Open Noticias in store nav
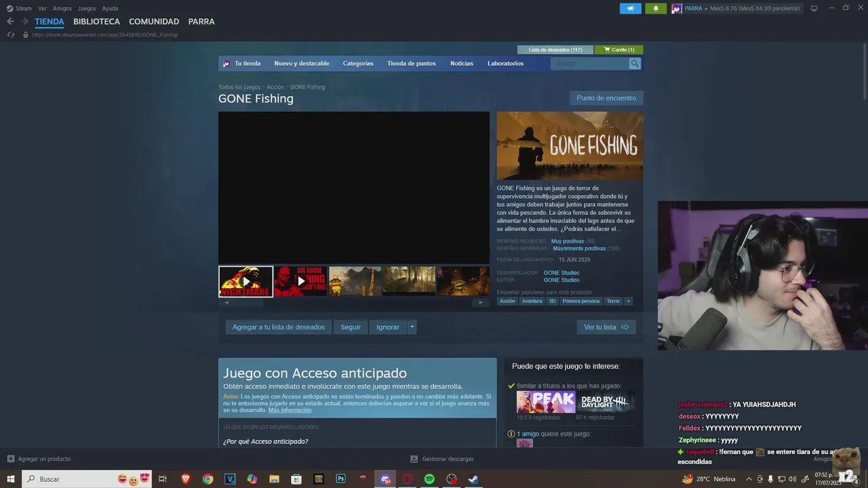This screenshot has height=488, width=868. pos(462,64)
